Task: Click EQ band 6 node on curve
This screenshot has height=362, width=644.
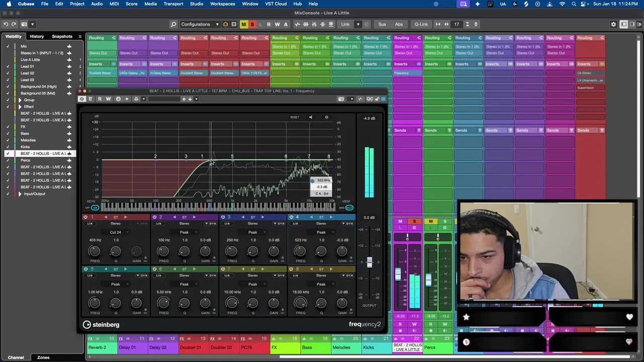Action: tap(286, 160)
